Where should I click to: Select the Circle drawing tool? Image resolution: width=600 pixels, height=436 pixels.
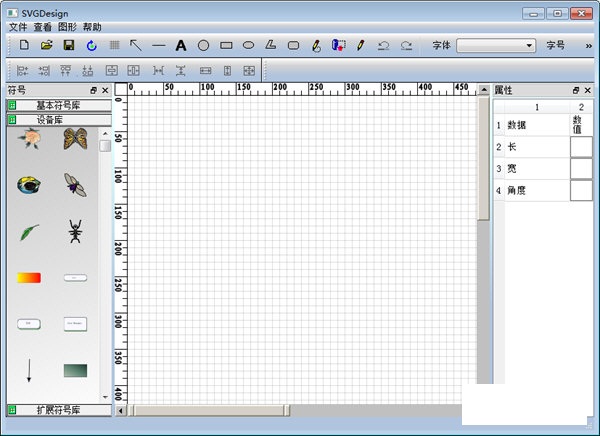203,46
